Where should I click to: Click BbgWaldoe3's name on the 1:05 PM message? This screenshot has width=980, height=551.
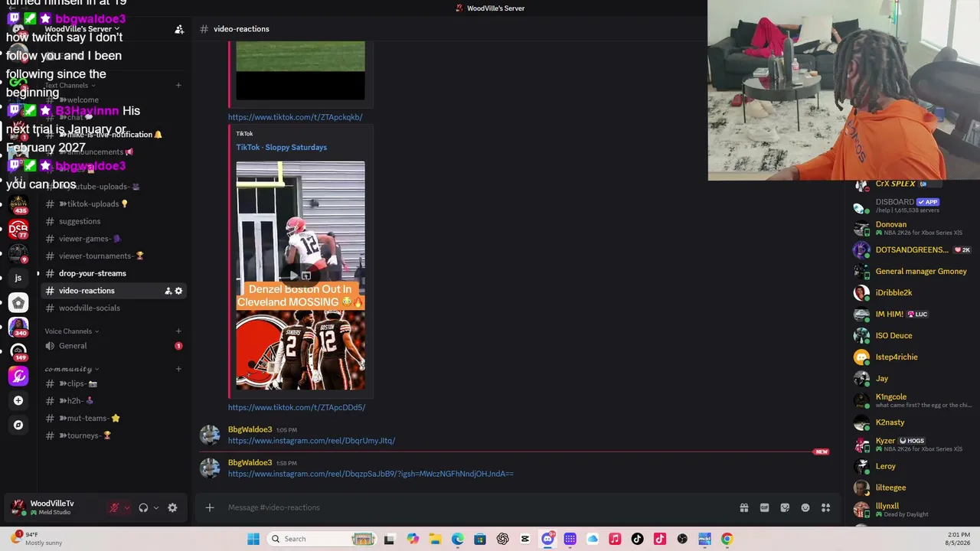tap(250, 429)
